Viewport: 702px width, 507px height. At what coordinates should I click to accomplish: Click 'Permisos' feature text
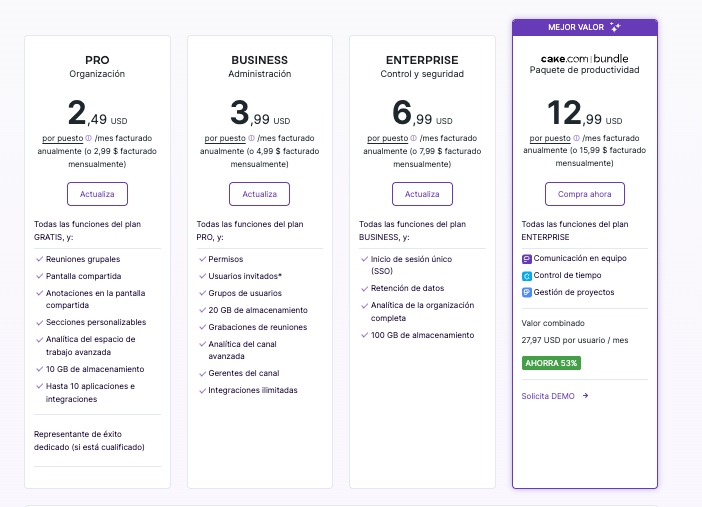226,259
